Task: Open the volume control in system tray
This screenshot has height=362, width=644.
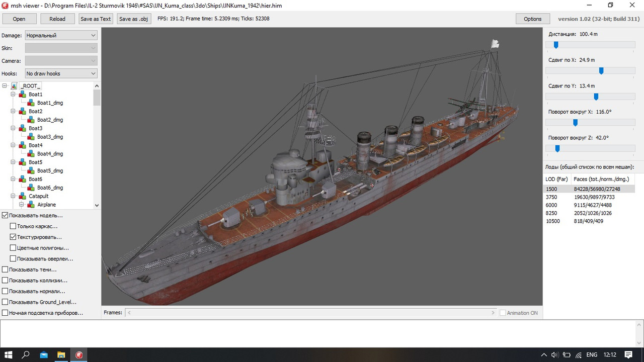Action: coord(554,355)
